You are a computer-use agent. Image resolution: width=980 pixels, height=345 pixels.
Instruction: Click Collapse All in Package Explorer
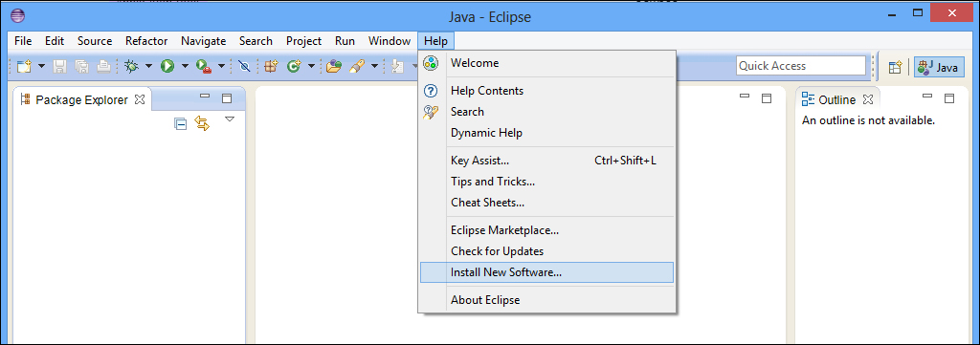point(181,123)
